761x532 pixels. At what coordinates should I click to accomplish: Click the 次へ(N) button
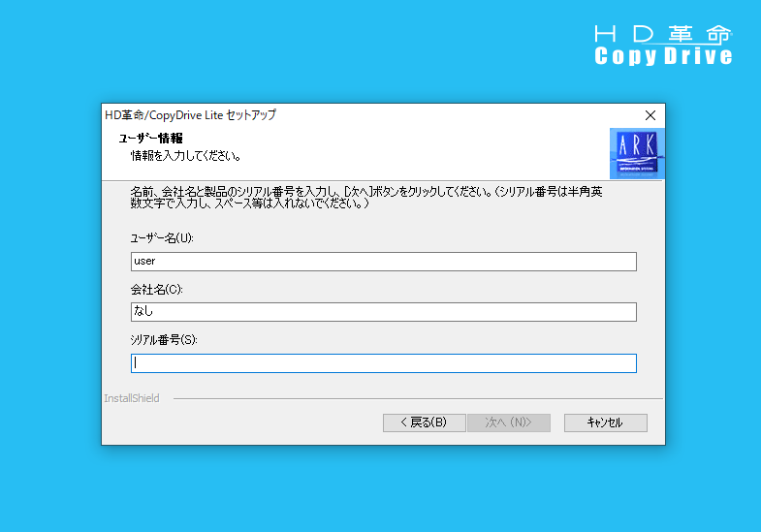pos(509,422)
